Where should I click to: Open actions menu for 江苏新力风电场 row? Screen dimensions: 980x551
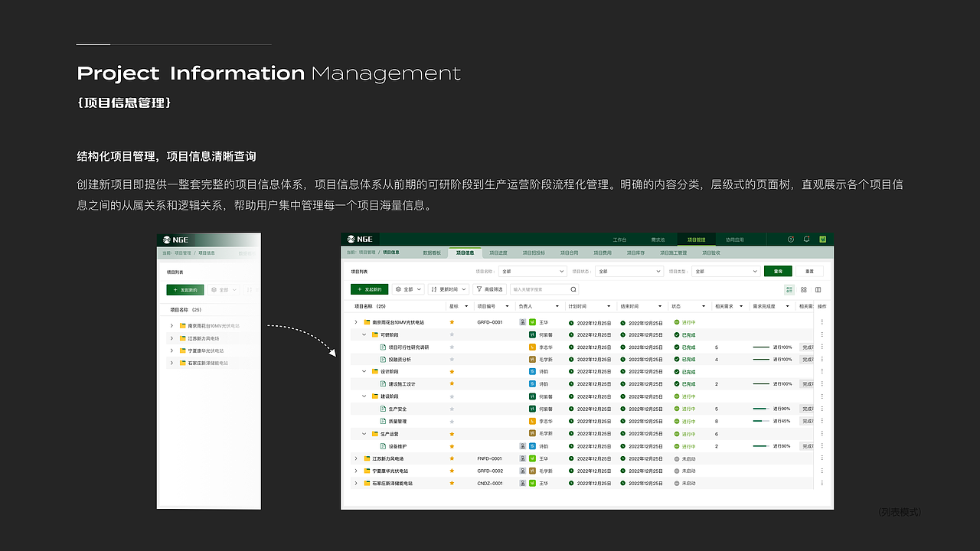pos(822,458)
